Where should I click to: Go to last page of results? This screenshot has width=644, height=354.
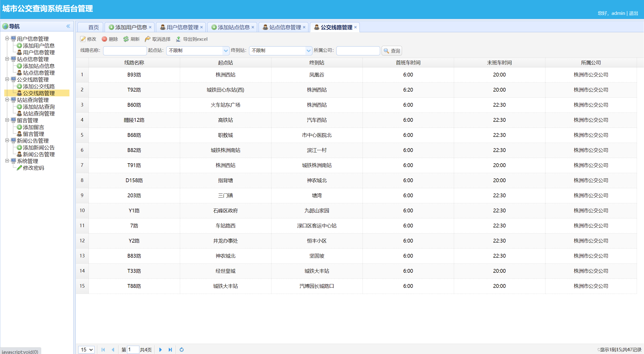click(170, 350)
